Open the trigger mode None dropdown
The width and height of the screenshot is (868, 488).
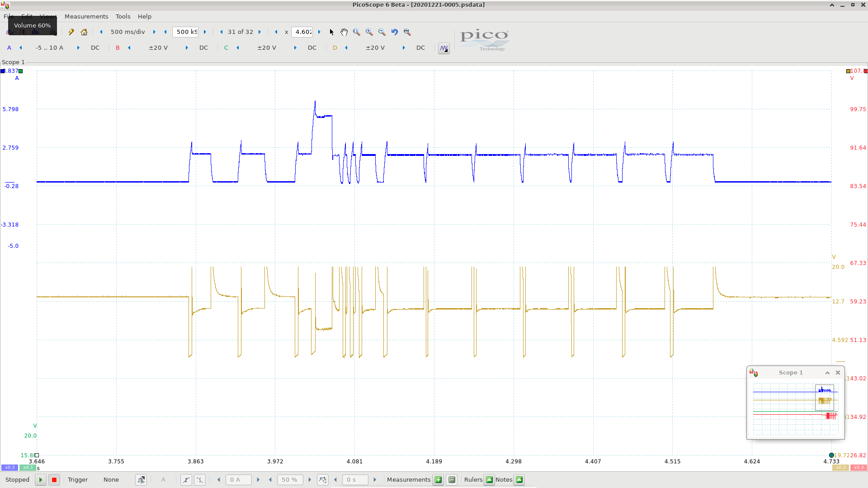pyautogui.click(x=111, y=480)
